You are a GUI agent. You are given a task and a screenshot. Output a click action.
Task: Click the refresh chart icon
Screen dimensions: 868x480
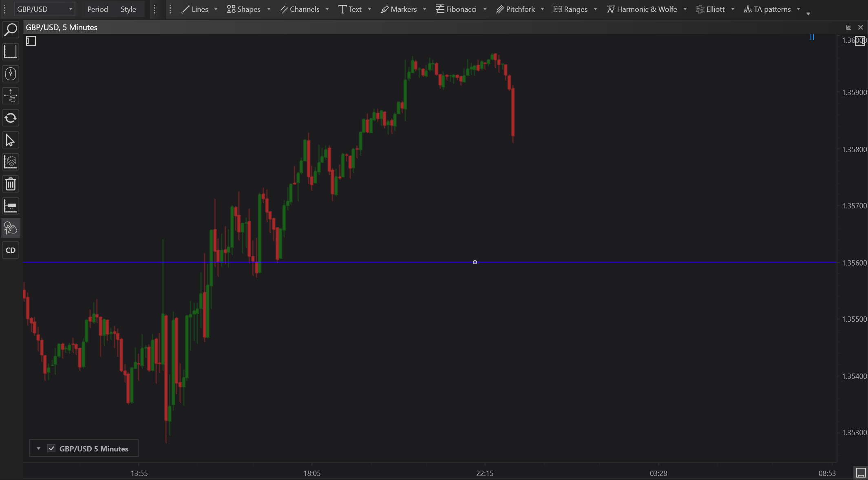[x=11, y=118]
